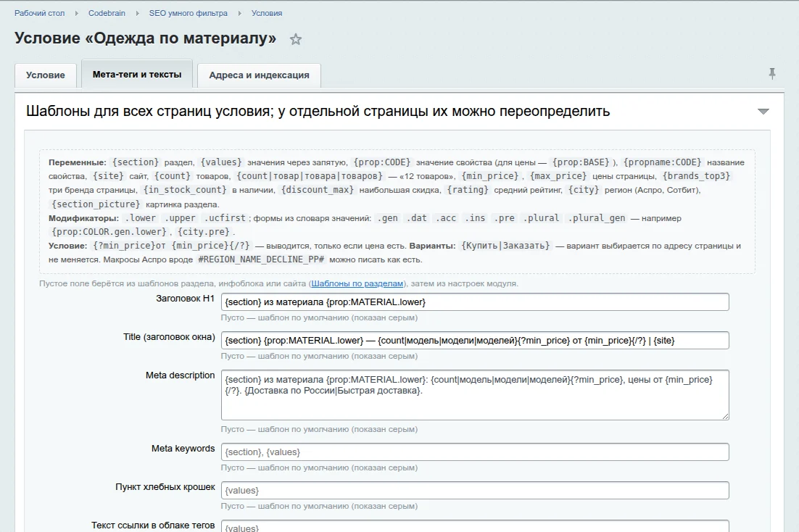
Task: Open Codebrain breadcrumb link
Action: coord(107,13)
